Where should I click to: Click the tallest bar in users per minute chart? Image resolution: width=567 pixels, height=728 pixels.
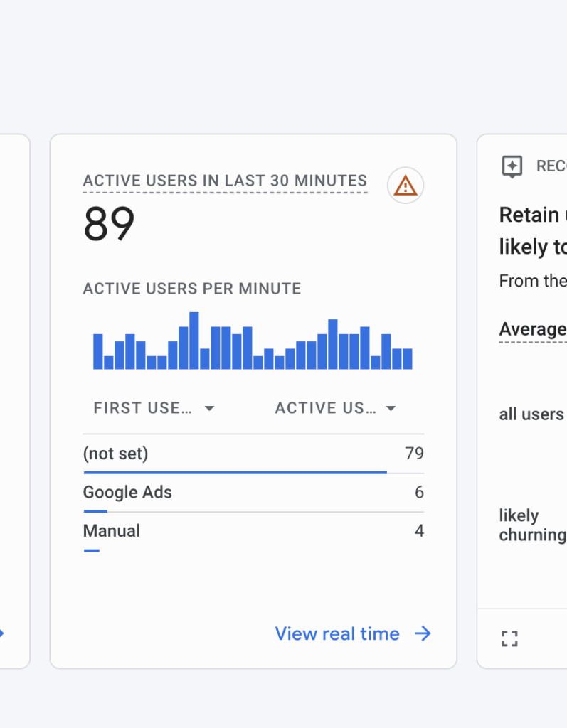coord(194,341)
